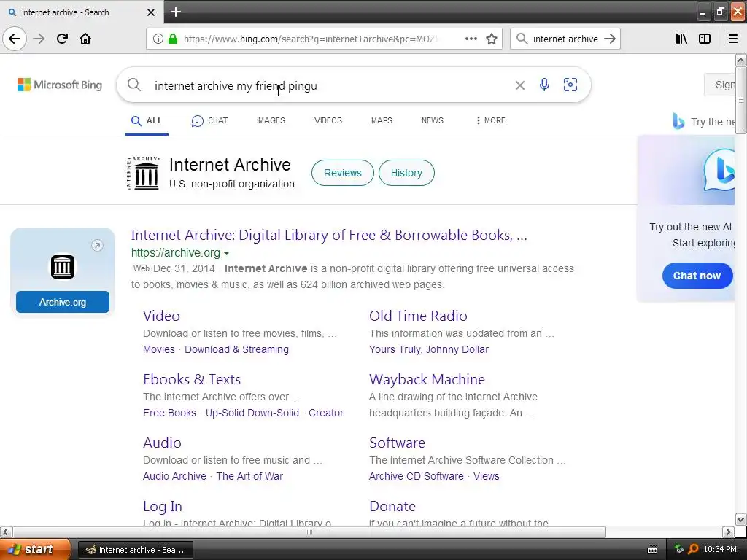Start voice search with the microphone
The width and height of the screenshot is (747, 560).
(x=544, y=85)
